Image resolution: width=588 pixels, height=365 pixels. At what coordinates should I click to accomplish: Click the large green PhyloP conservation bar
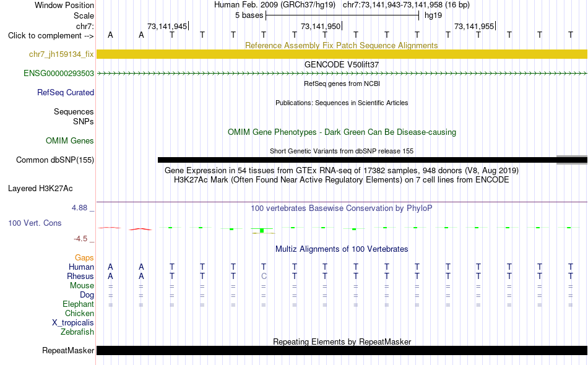262,230
